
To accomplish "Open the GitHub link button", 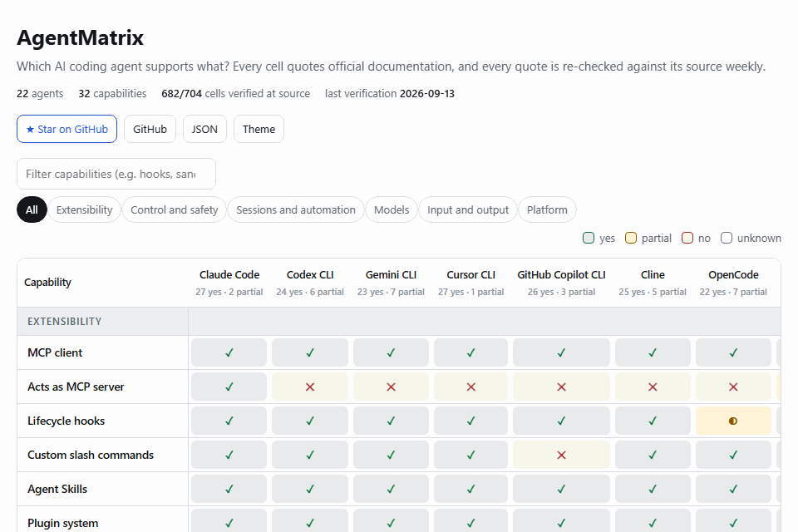I will pyautogui.click(x=150, y=129).
